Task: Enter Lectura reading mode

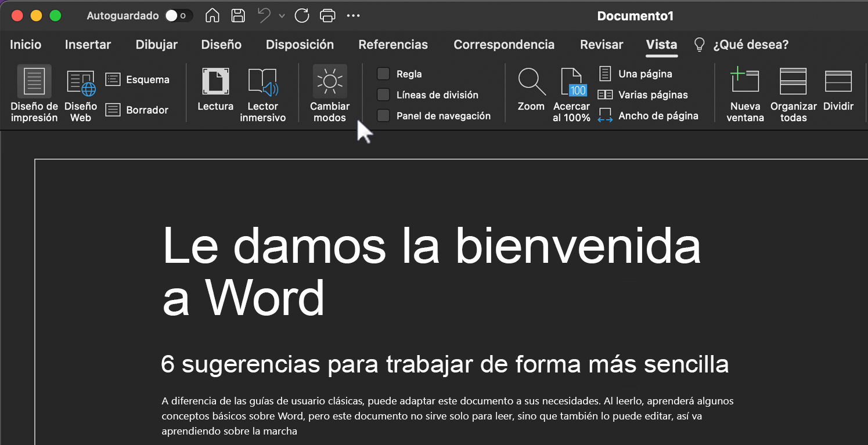Action: point(215,89)
